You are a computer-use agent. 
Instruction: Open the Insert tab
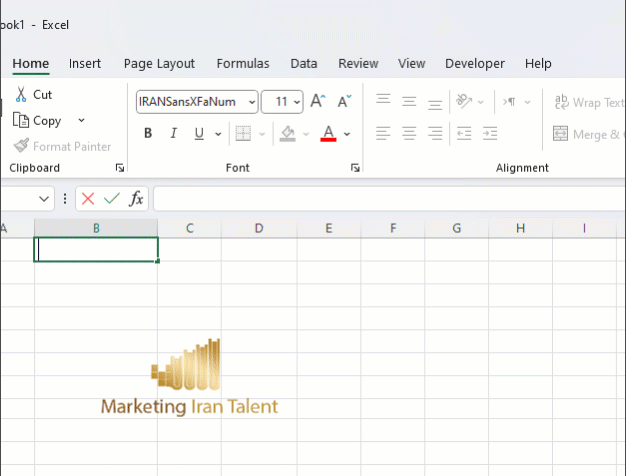click(85, 63)
